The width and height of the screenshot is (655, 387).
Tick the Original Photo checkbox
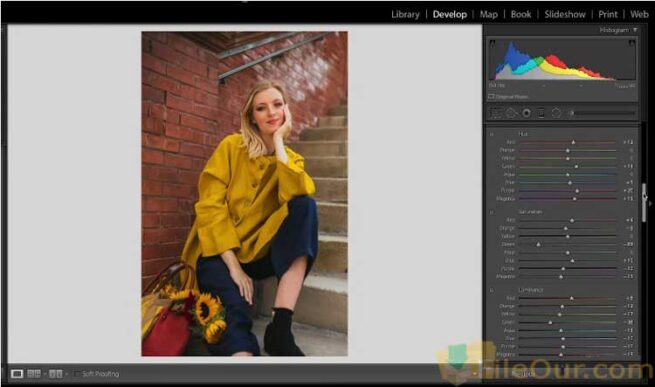pyautogui.click(x=491, y=97)
